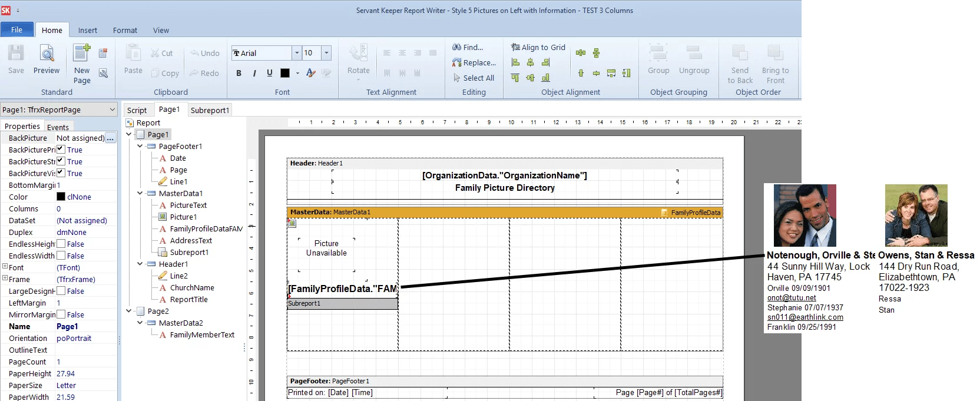Center text horizontally in Text Alignment
Viewport: 980px width, 401px height.
point(402,53)
